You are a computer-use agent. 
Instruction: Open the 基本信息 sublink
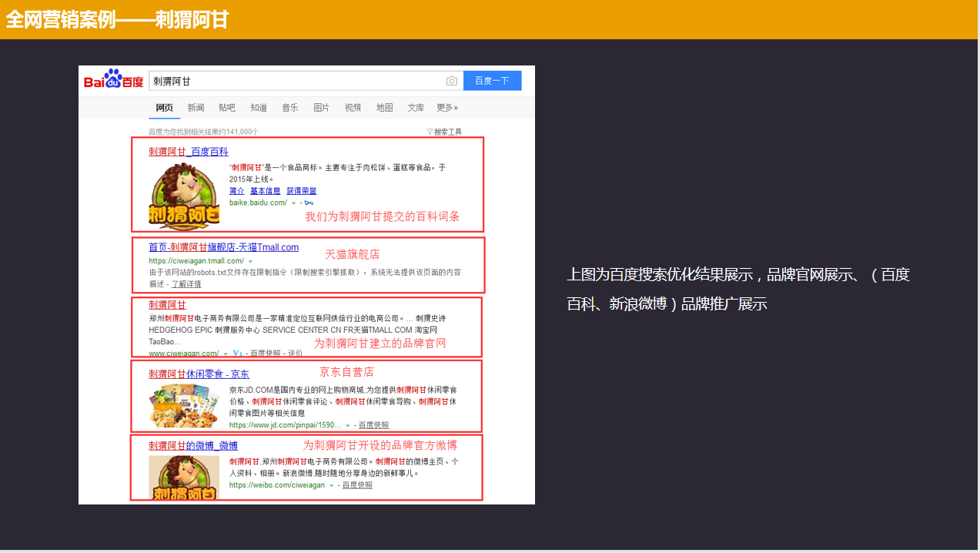click(x=266, y=191)
